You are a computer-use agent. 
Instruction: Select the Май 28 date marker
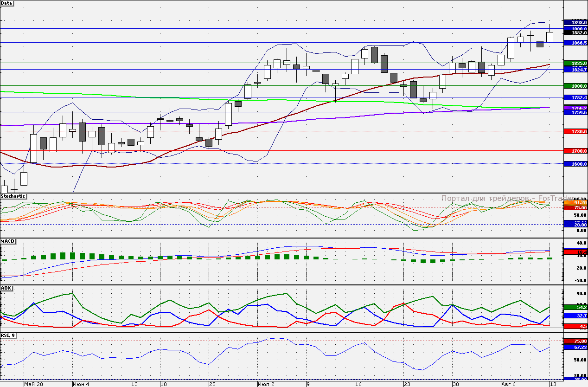(x=33, y=384)
